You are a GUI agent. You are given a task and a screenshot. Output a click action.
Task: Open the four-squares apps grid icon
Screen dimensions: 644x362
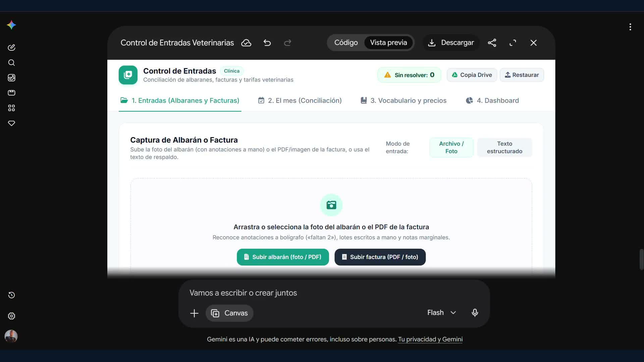pos(11,108)
